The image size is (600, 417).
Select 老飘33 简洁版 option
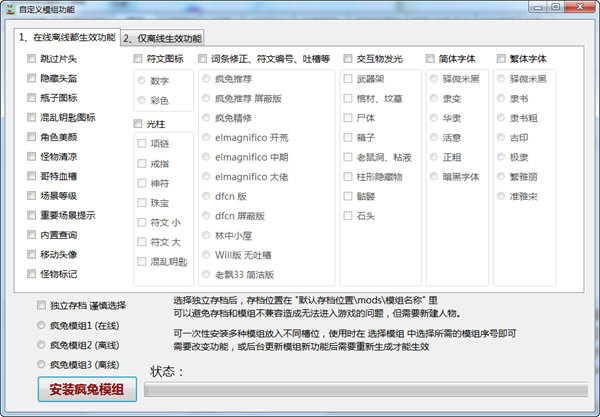[206, 274]
